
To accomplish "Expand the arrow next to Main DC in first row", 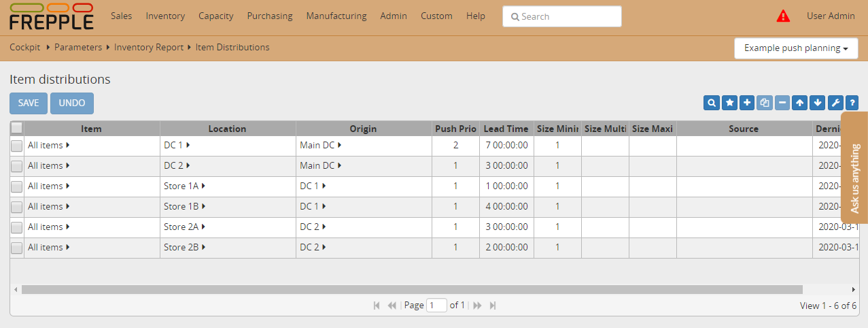I will [340, 146].
